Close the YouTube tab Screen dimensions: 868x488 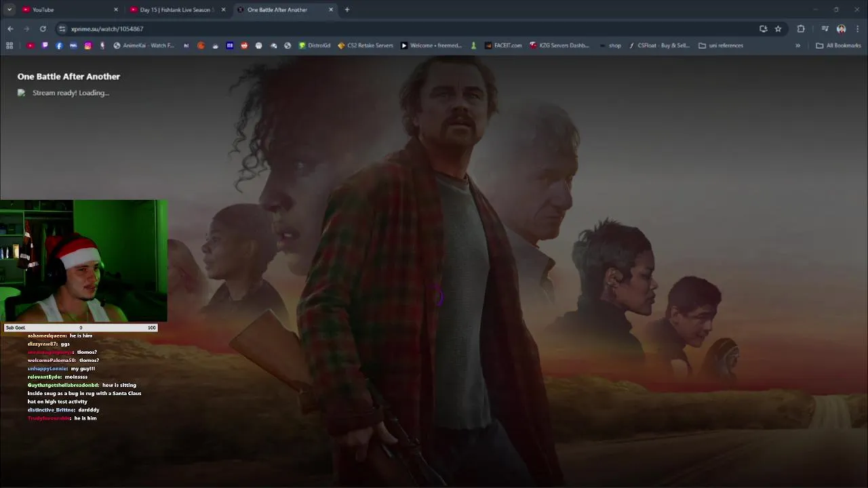[115, 9]
